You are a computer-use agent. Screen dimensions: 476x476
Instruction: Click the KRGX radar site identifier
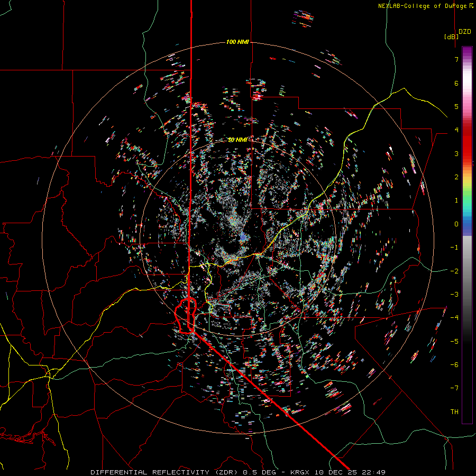pos(301,472)
